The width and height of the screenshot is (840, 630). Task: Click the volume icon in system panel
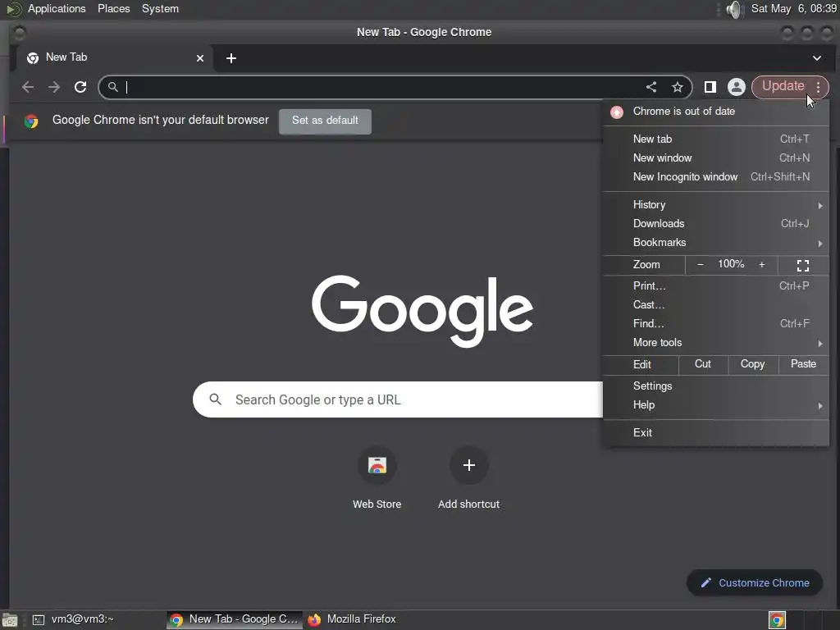[x=734, y=9]
